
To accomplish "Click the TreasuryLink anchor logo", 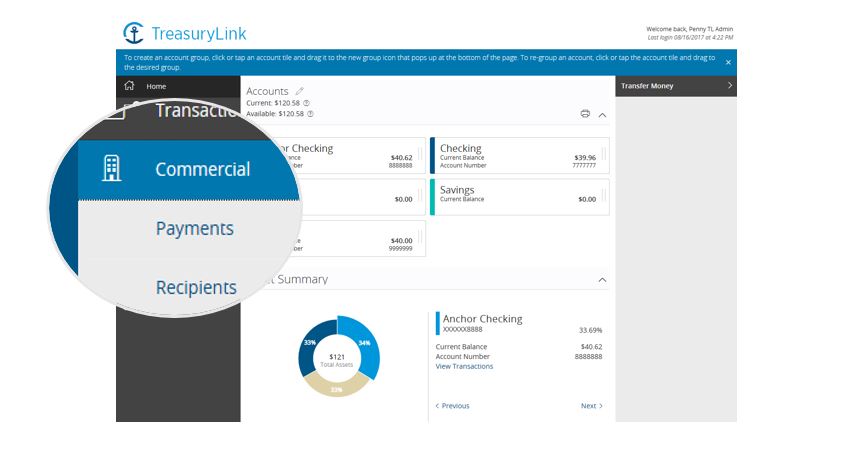I will click(x=133, y=33).
